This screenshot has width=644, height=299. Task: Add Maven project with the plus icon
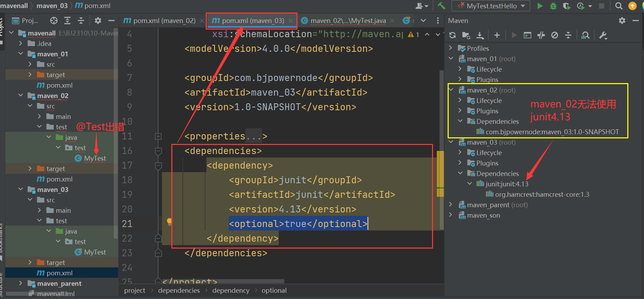(497, 35)
